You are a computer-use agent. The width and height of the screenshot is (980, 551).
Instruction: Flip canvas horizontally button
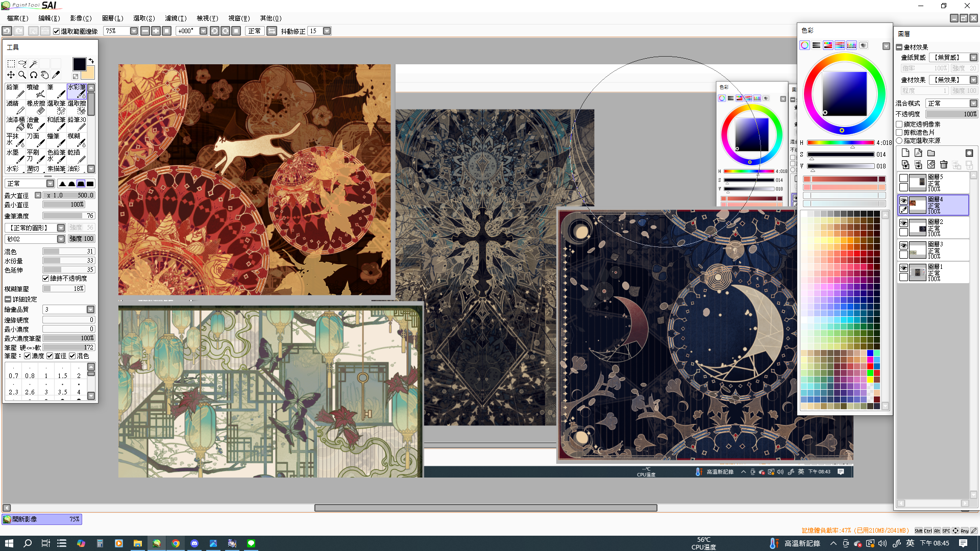tap(272, 31)
